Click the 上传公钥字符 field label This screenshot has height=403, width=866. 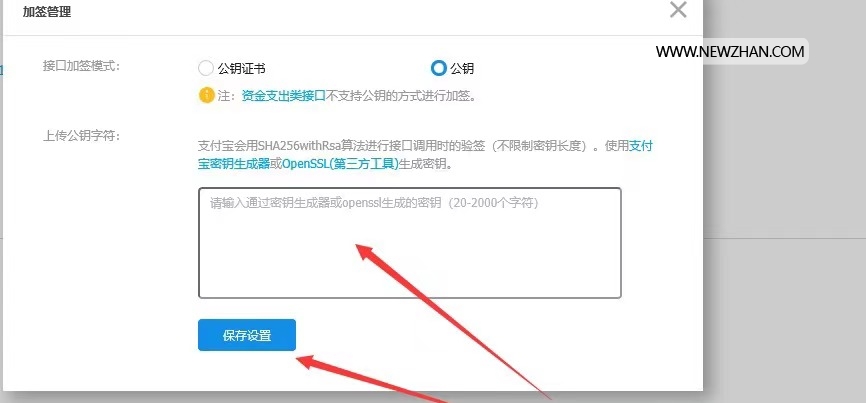coord(81,136)
